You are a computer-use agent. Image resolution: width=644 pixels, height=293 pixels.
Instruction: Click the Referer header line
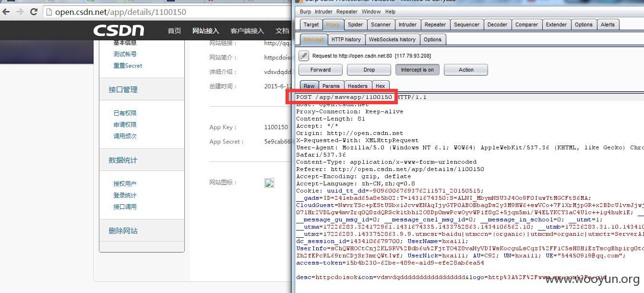click(390, 169)
